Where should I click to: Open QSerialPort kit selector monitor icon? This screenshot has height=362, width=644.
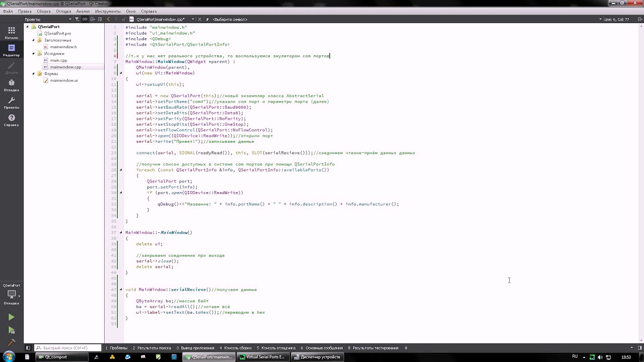point(11,294)
